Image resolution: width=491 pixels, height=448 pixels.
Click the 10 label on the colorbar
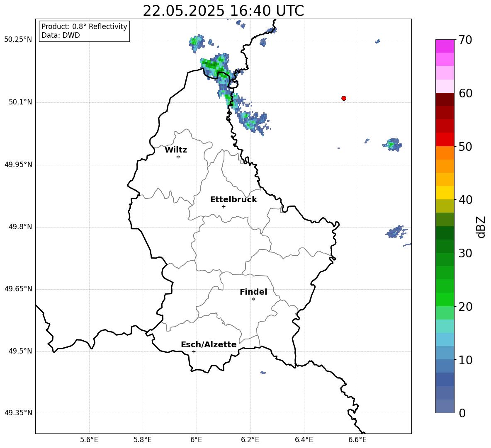(x=465, y=360)
